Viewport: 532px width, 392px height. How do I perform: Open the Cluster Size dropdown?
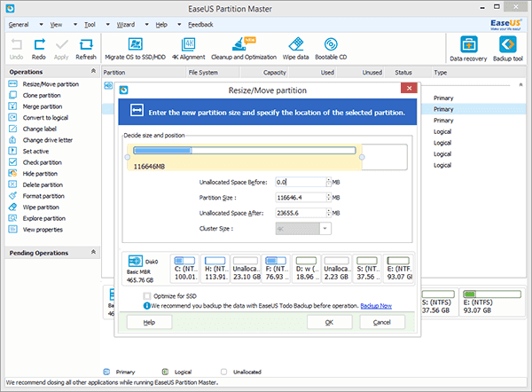pos(326,228)
